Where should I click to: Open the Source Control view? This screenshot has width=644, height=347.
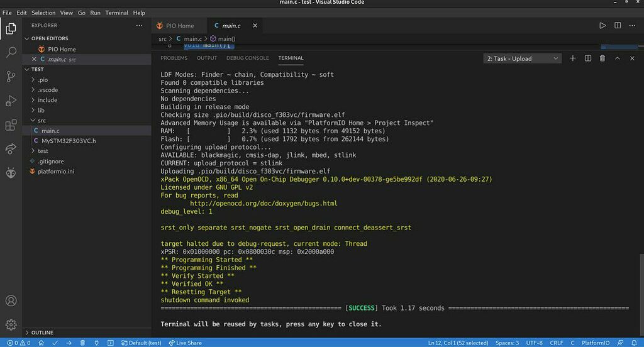[x=11, y=77]
